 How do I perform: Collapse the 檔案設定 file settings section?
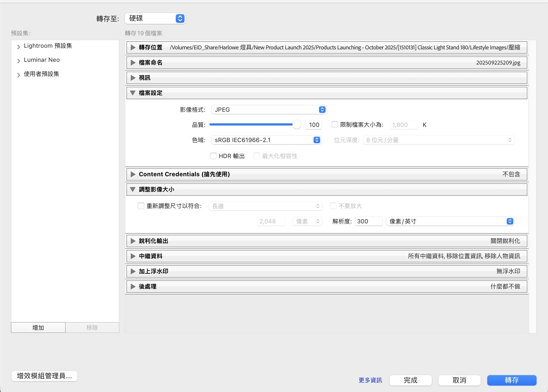133,93
